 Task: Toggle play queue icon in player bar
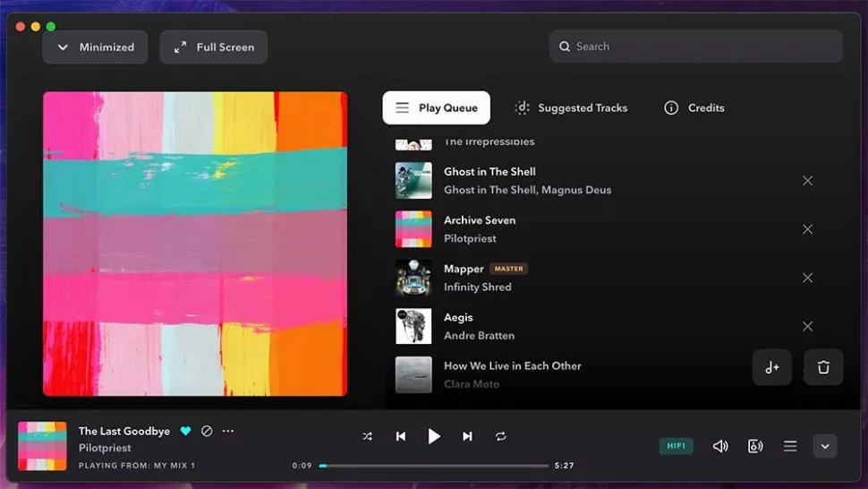(790, 446)
